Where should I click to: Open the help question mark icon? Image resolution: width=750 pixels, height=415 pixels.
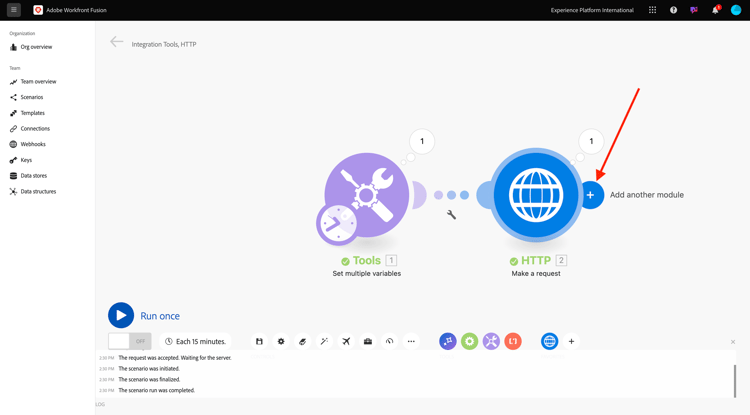click(673, 10)
